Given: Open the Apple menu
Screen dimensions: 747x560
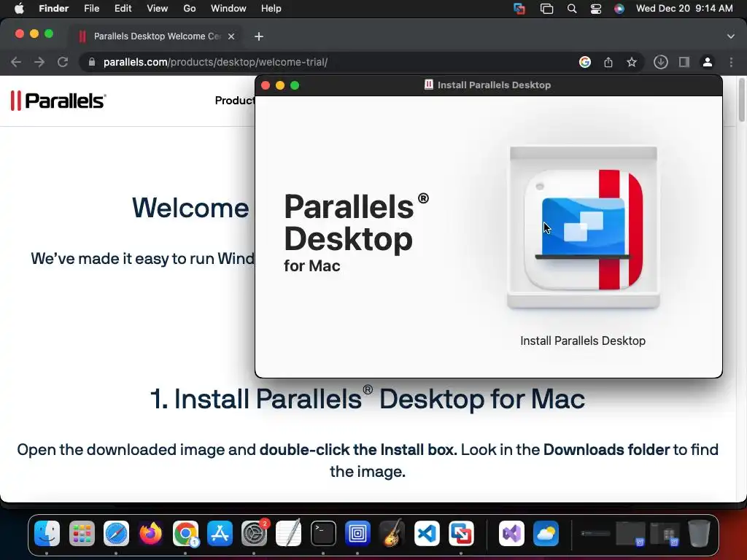Looking at the screenshot, I should 19,9.
